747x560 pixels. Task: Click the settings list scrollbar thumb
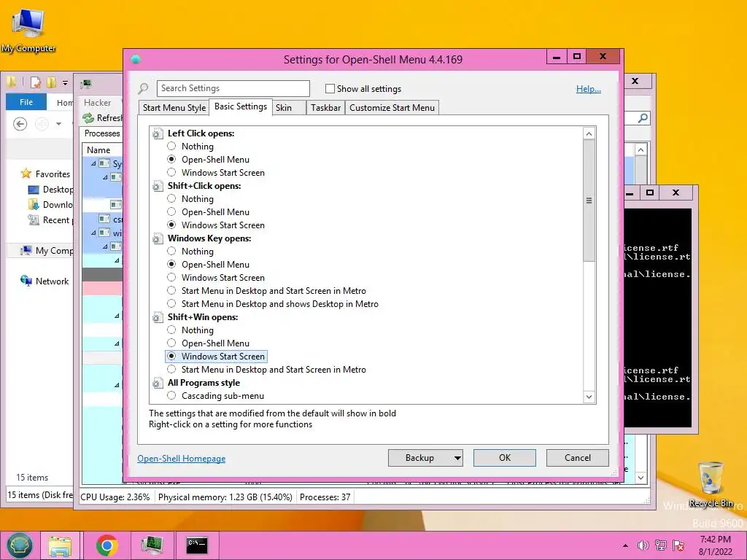tap(589, 201)
